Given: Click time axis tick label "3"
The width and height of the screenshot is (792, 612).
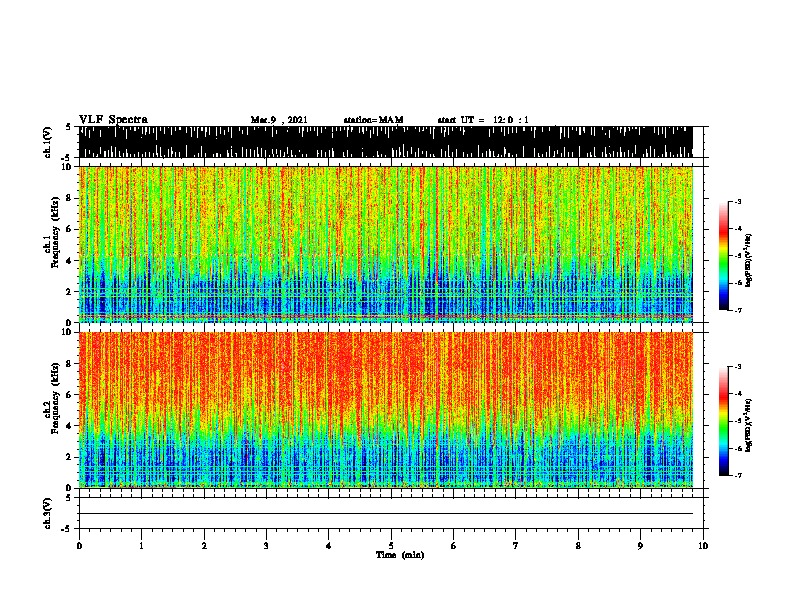Looking at the screenshot, I should 266,546.
